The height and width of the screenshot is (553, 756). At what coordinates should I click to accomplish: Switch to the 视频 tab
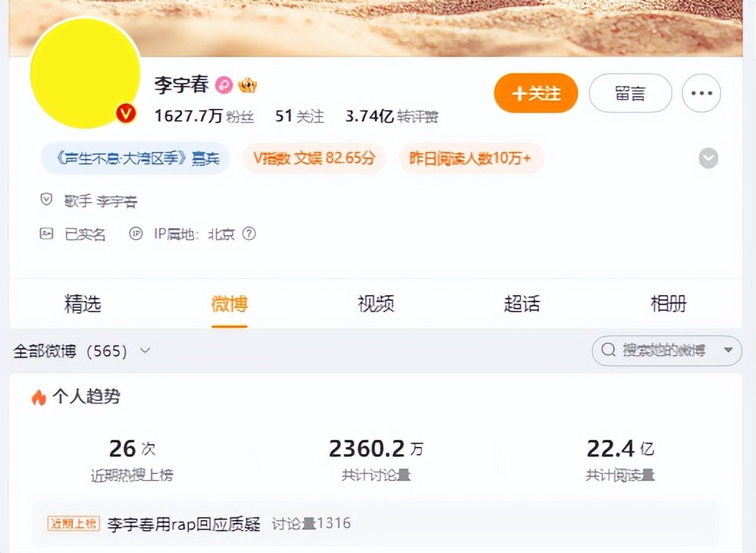376,304
